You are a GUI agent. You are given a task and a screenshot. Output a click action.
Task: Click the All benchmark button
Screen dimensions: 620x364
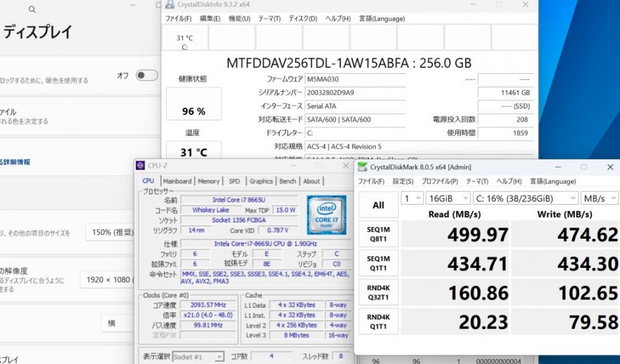pyautogui.click(x=378, y=205)
